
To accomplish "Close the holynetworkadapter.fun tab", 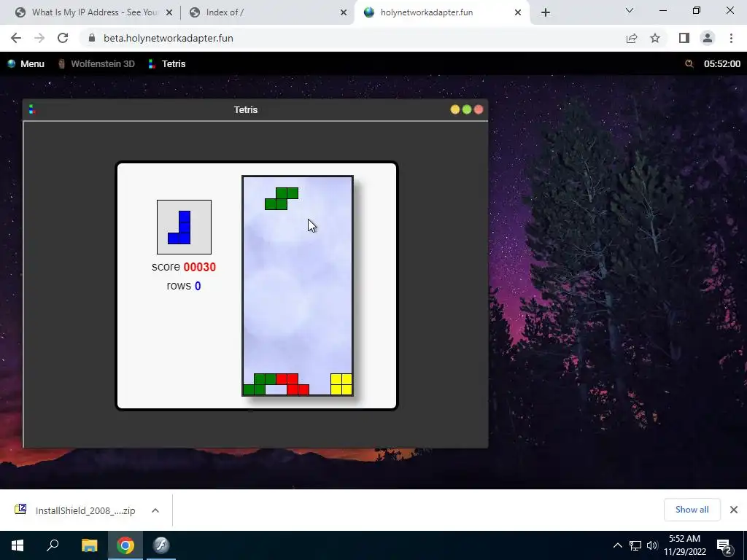I will click(x=518, y=13).
